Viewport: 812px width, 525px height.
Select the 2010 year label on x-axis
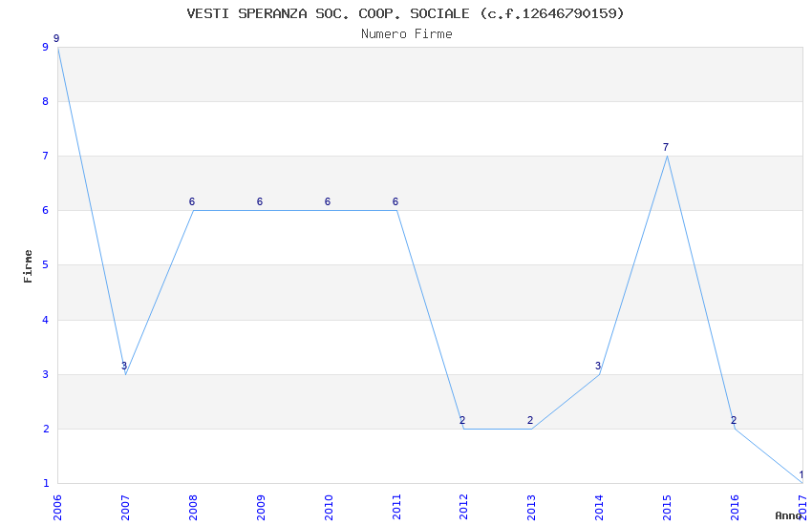click(x=329, y=508)
